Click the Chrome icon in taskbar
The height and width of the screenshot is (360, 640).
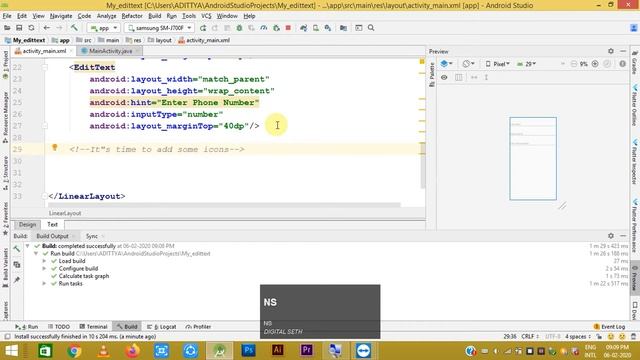74,351
